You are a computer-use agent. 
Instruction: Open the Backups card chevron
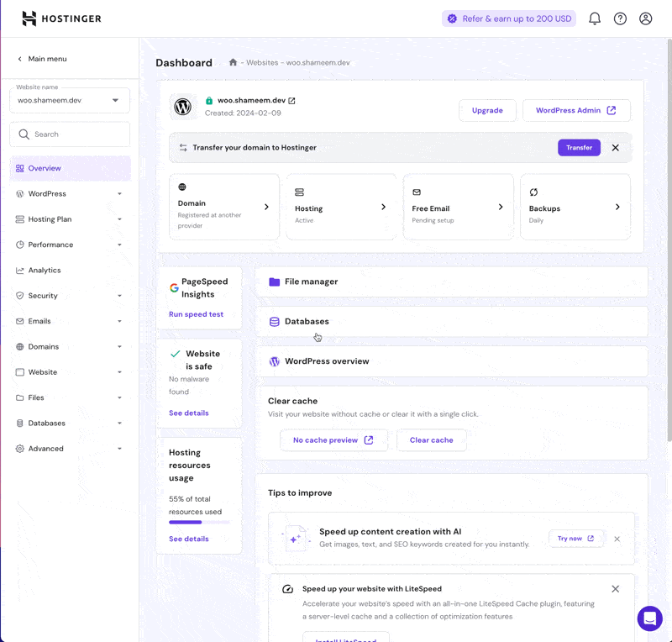[x=617, y=207]
